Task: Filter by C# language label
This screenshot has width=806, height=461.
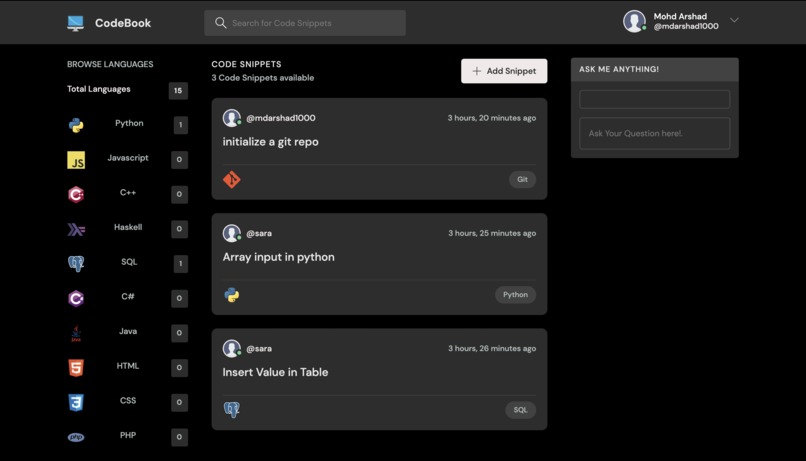Action: coord(128,297)
